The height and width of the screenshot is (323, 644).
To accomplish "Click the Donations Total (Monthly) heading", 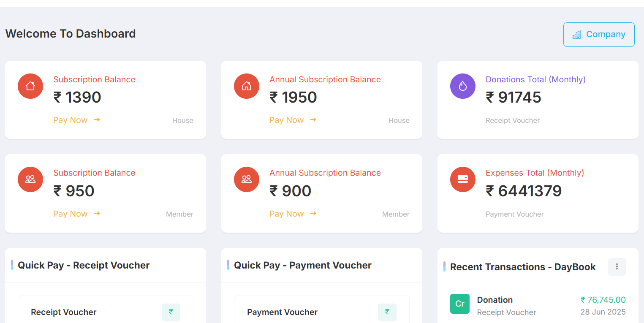I will 535,79.
